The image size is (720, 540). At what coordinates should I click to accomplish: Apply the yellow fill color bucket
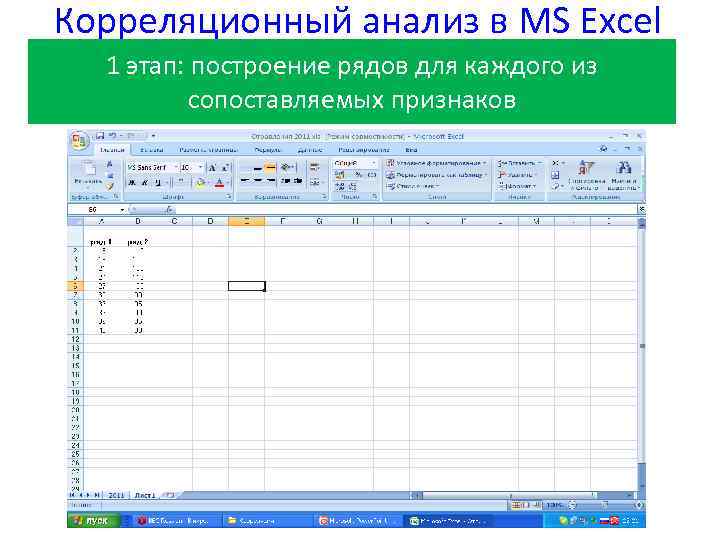tap(200, 183)
